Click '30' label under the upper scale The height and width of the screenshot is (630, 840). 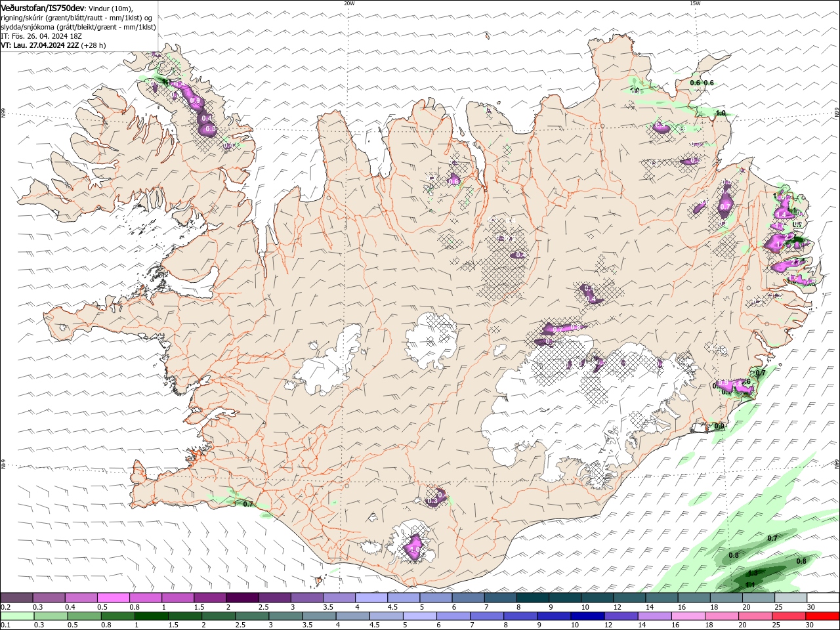pos(811,607)
